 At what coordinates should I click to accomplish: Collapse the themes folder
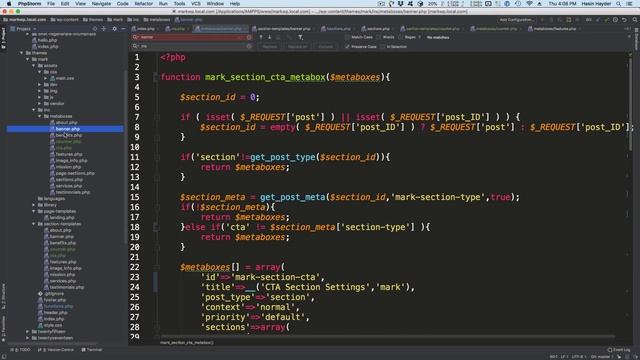[x=22, y=53]
